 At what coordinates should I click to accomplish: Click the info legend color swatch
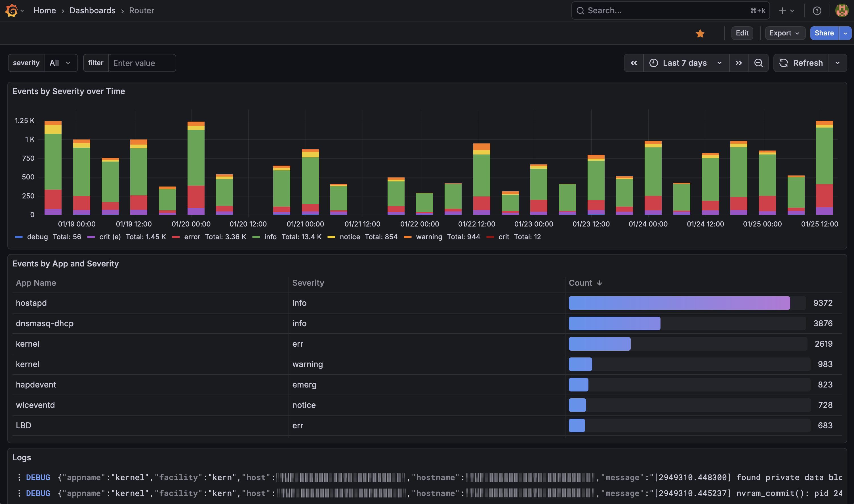pyautogui.click(x=256, y=237)
